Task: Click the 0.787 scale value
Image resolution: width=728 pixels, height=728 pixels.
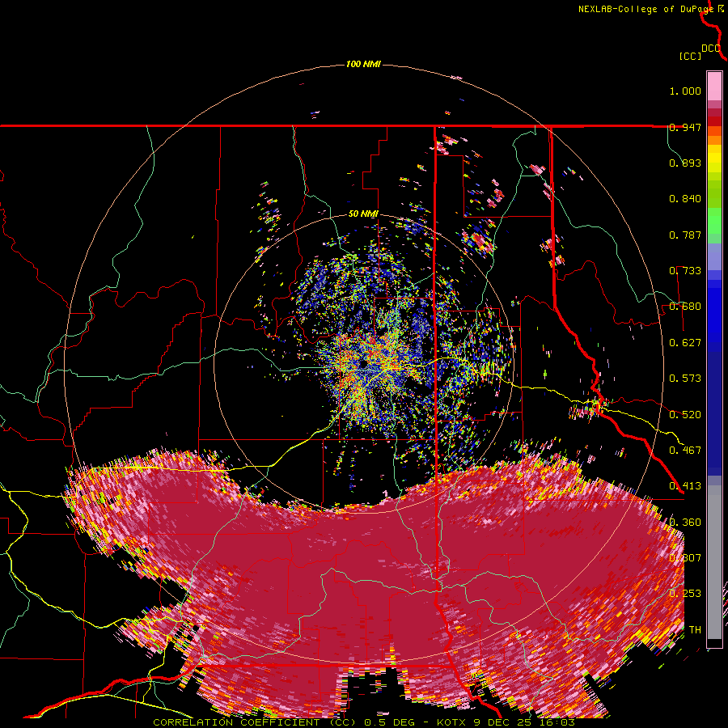Action: pos(685,235)
